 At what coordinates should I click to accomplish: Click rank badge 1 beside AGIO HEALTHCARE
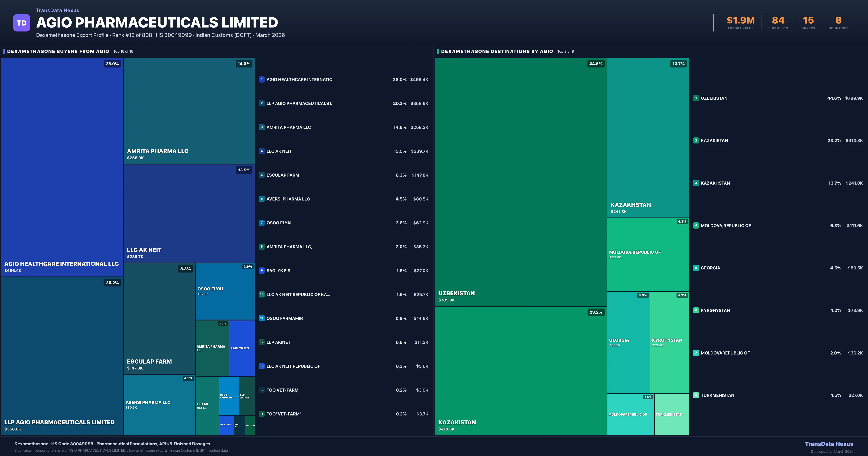click(261, 80)
